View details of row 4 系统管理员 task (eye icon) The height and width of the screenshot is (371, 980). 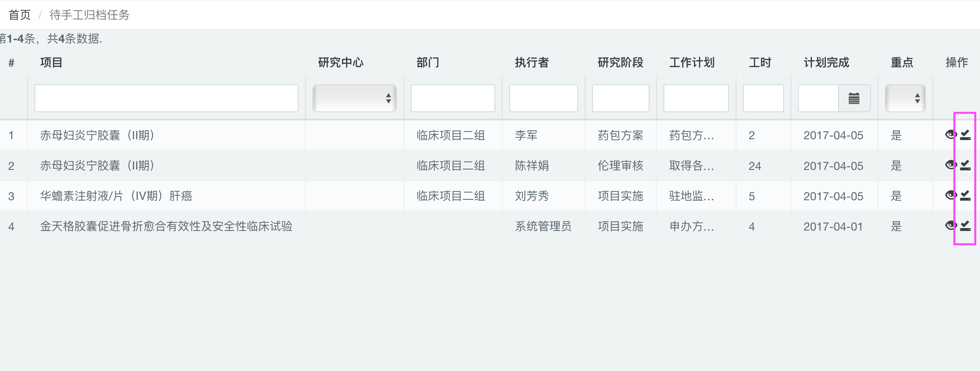pyautogui.click(x=950, y=225)
